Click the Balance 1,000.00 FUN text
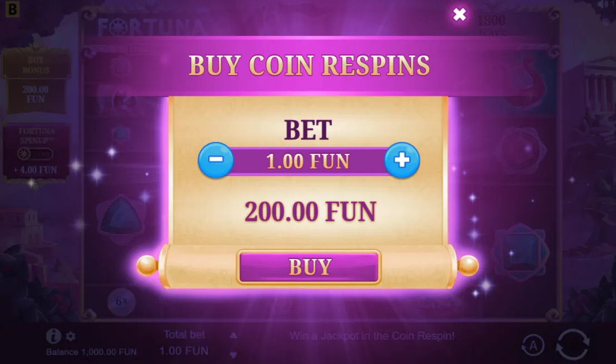Viewport: 616px width, 364px height. (x=91, y=352)
